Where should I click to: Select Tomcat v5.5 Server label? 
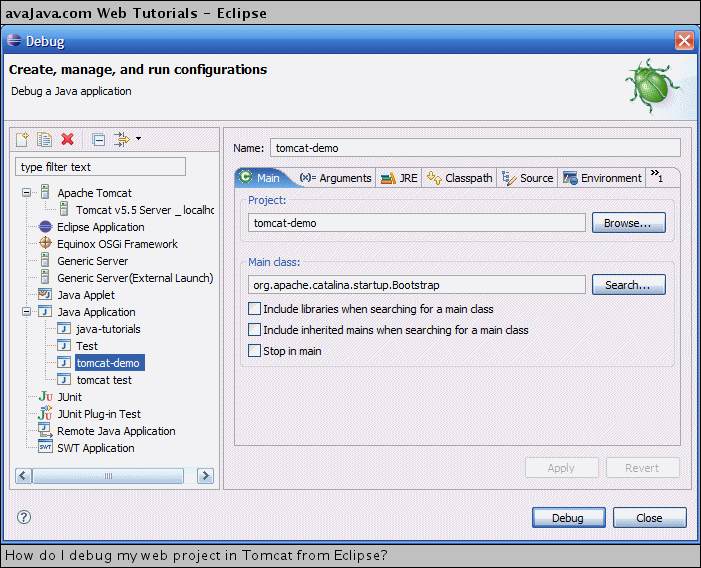(144, 210)
